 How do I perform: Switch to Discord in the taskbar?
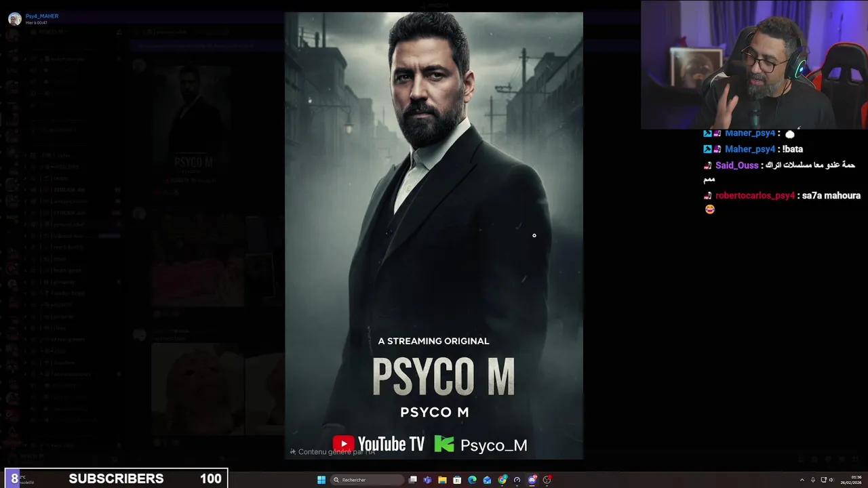click(x=532, y=480)
